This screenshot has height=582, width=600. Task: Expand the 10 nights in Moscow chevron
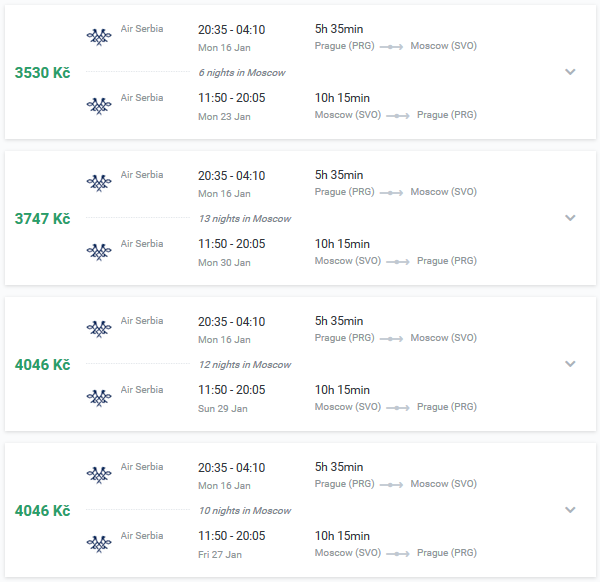tap(570, 510)
